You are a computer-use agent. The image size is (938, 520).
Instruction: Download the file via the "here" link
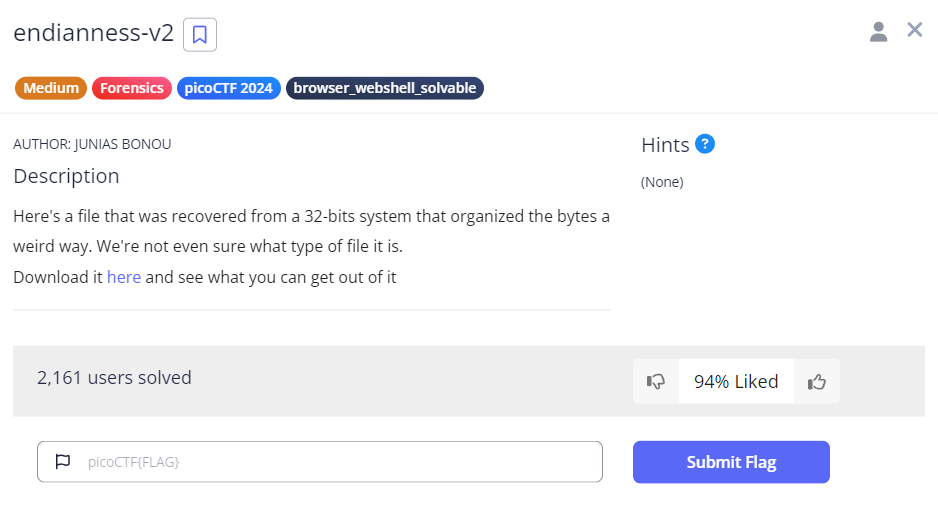(x=124, y=277)
